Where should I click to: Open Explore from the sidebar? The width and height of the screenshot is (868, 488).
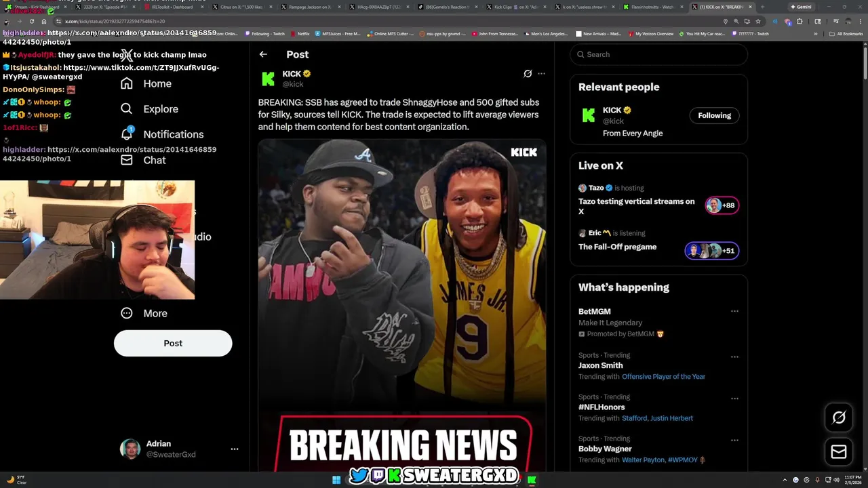pyautogui.click(x=150, y=108)
